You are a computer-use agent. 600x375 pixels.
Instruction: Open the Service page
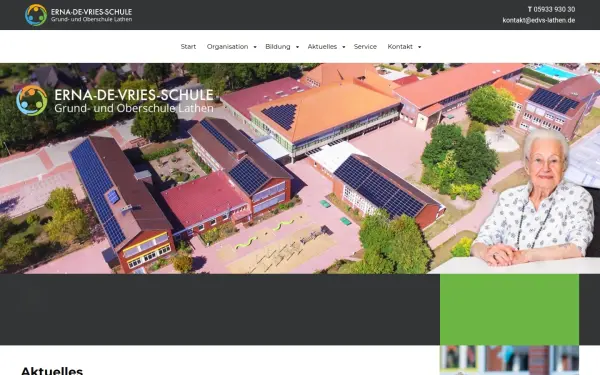365,47
